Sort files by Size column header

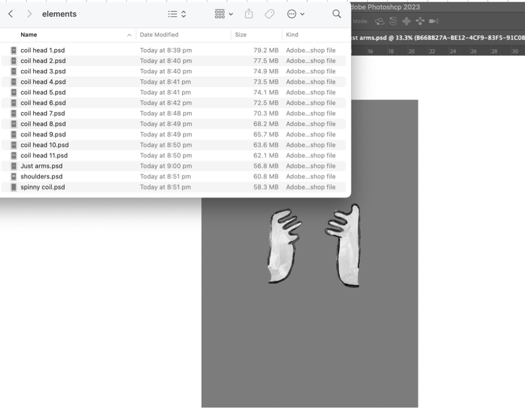pos(240,35)
